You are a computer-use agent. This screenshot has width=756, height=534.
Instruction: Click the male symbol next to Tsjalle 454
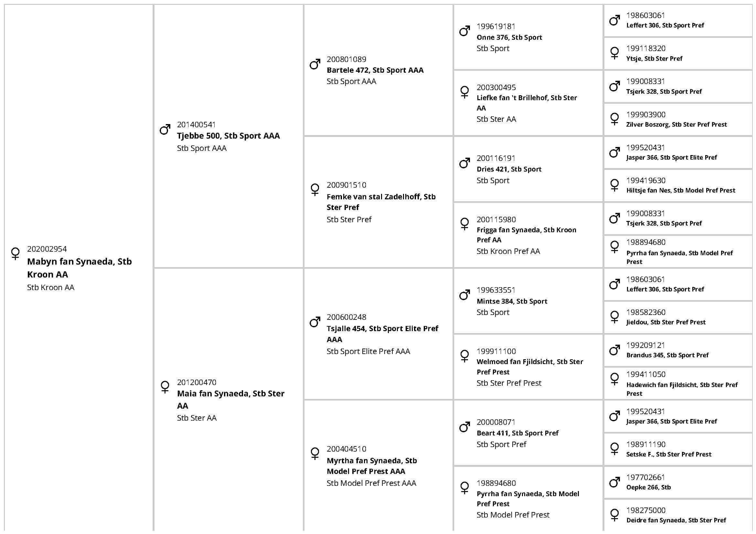tap(315, 322)
